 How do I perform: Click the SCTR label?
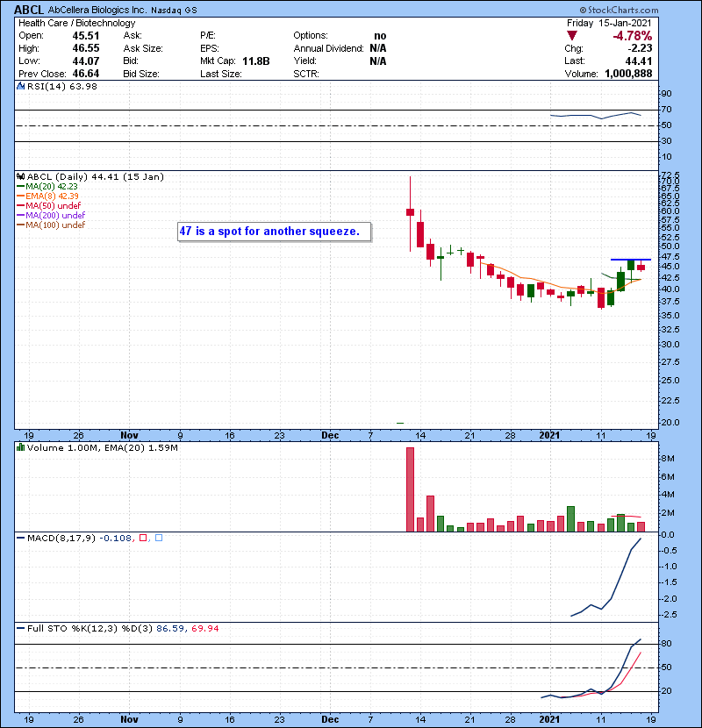point(306,74)
